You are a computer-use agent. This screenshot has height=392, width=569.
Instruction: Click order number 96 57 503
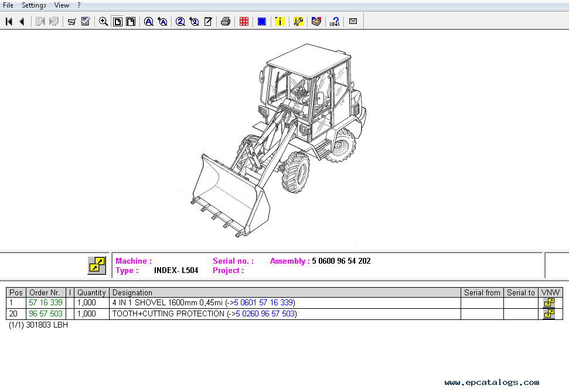[x=46, y=313]
